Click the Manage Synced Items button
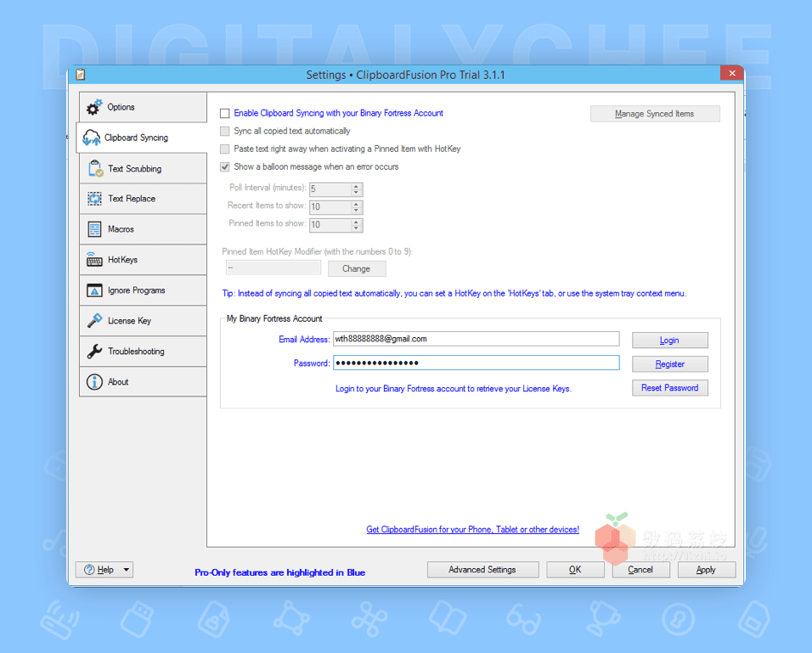Image resolution: width=812 pixels, height=653 pixels. pyautogui.click(x=655, y=114)
